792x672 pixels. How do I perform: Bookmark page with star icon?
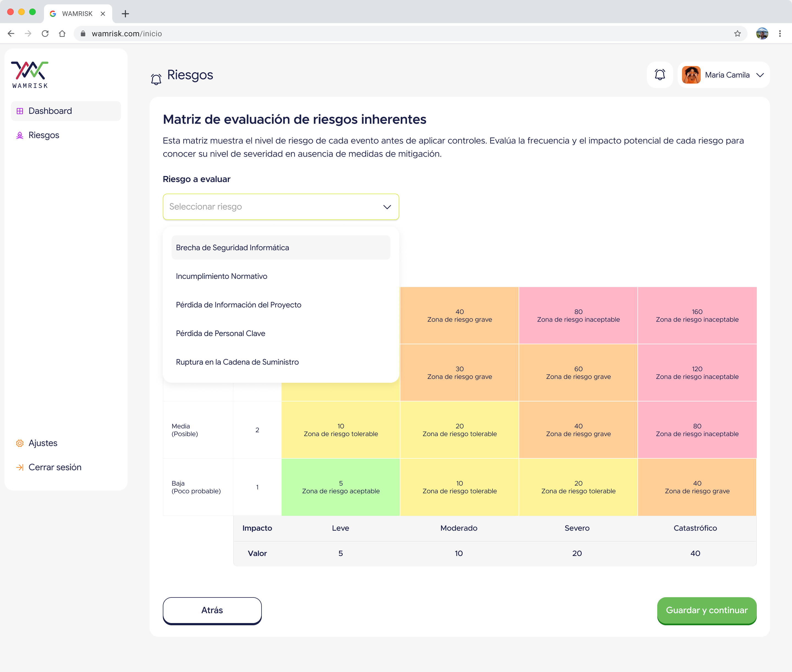[x=738, y=34]
